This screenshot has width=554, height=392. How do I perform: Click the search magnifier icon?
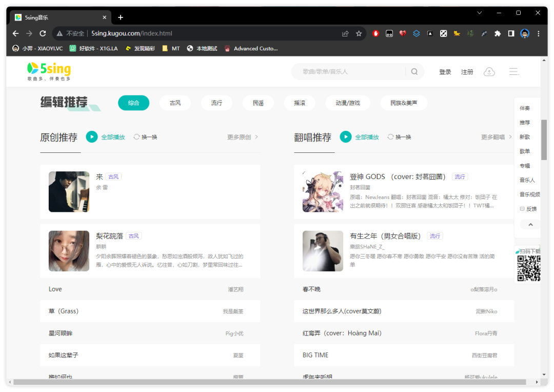(414, 72)
